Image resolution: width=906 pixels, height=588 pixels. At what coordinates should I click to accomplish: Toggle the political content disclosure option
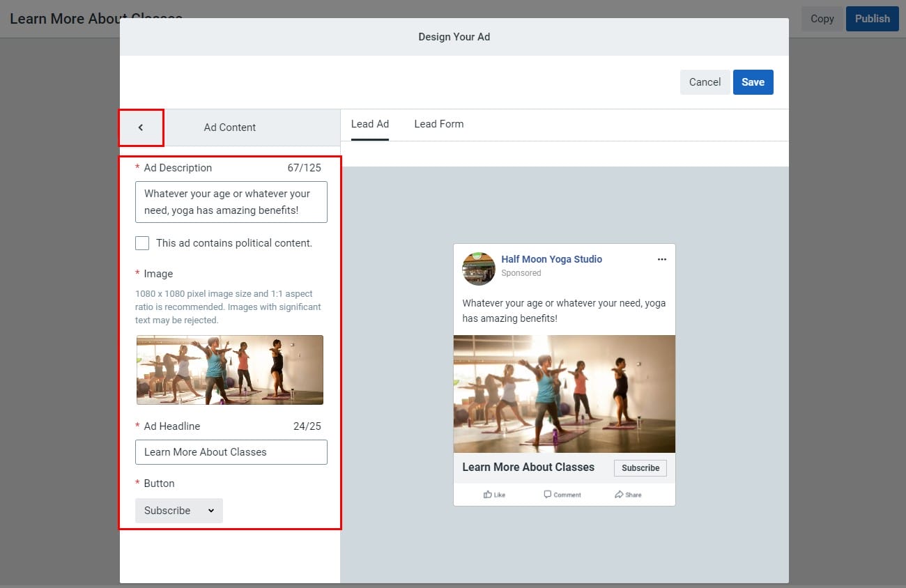tap(142, 242)
